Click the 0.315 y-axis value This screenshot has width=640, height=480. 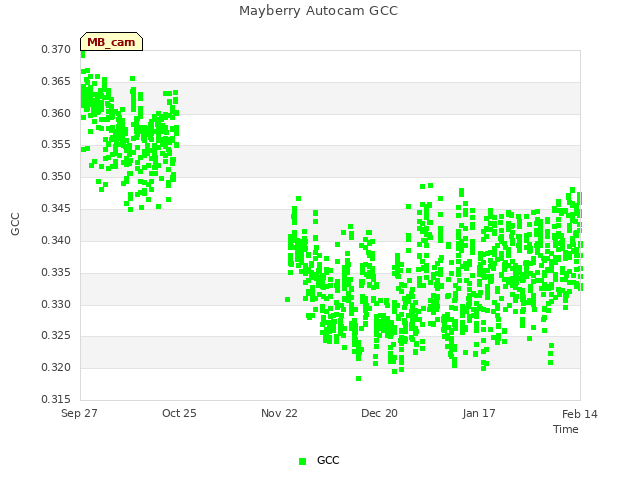[x=56, y=399]
